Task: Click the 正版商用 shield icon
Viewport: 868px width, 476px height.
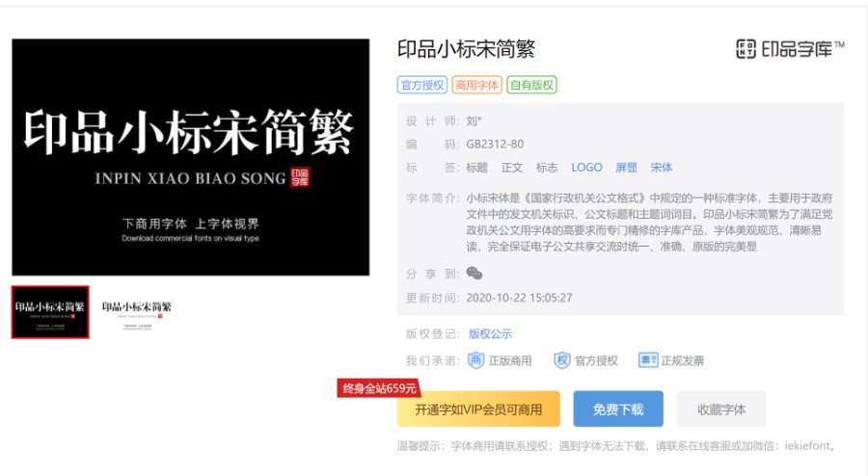Action: [x=476, y=360]
